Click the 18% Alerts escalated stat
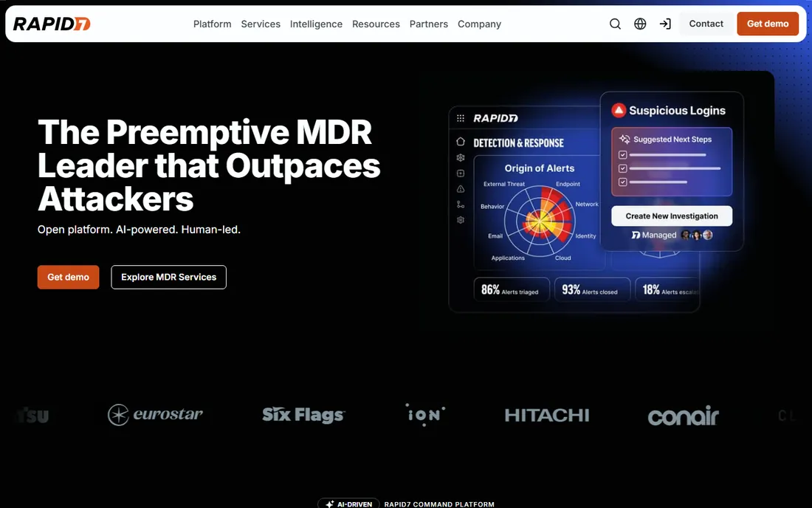Viewport: 812px width, 508px height. (668, 289)
